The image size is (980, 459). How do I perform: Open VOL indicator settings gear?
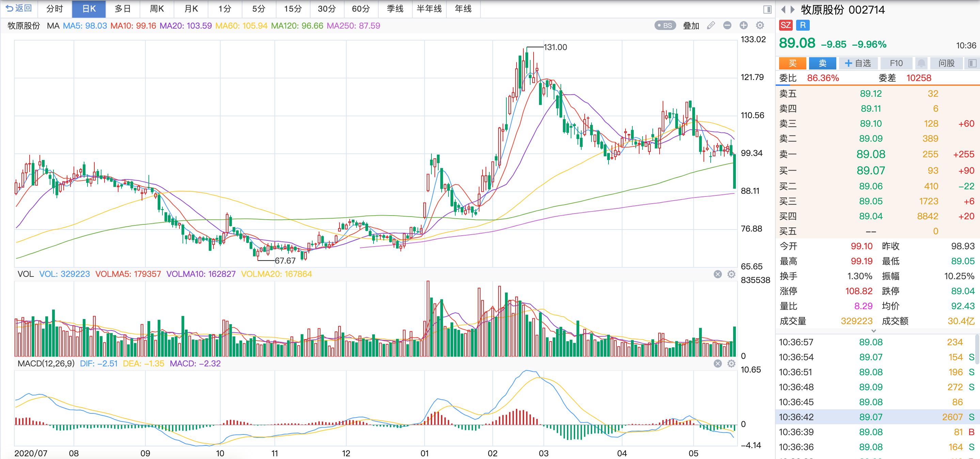(731, 274)
